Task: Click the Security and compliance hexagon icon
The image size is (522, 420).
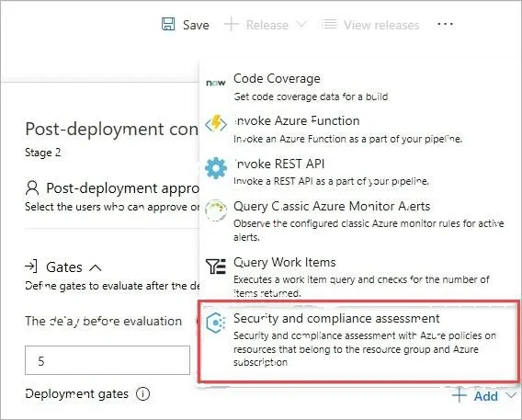Action: (x=215, y=323)
